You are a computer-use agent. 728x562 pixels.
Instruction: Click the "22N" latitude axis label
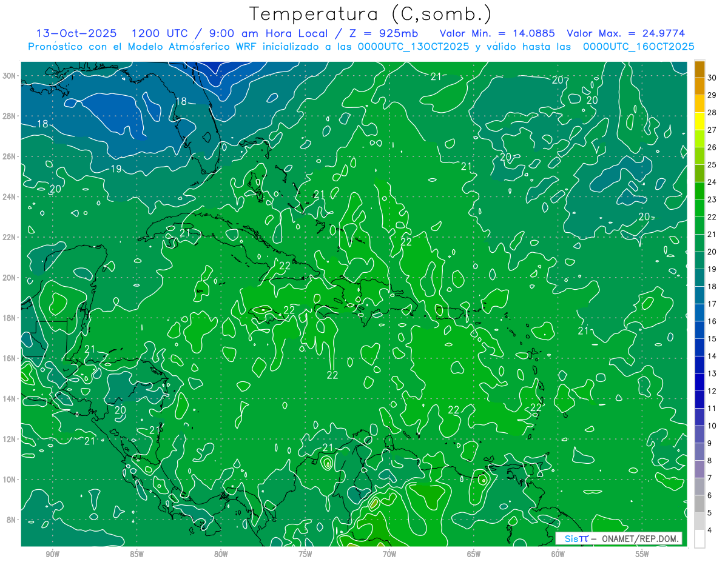9,237
